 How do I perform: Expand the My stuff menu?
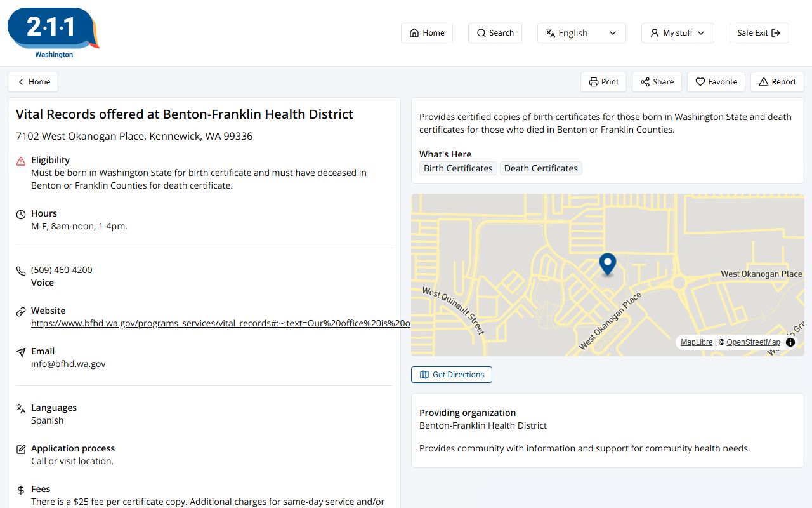678,33
